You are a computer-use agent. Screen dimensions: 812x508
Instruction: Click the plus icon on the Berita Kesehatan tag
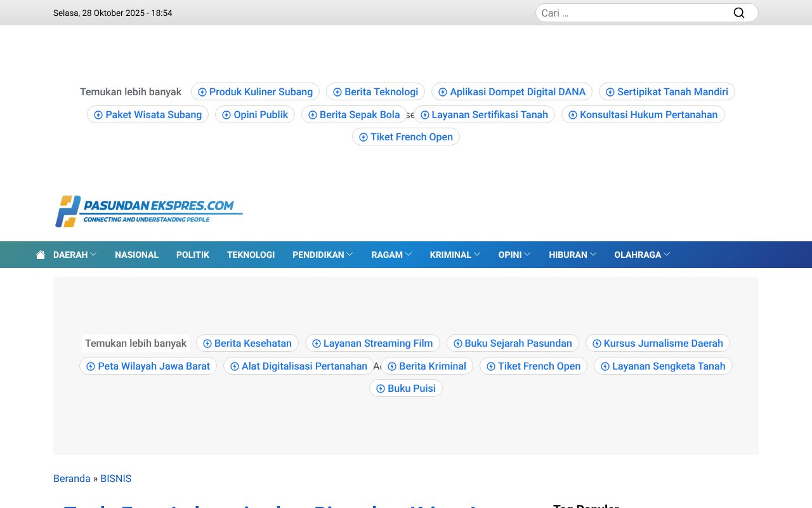click(x=207, y=343)
